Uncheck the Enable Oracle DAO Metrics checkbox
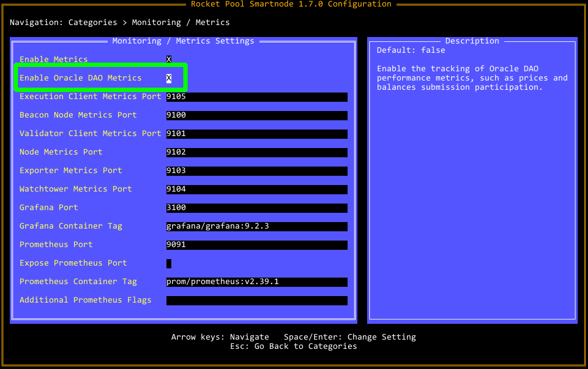588x369 pixels. tap(169, 78)
